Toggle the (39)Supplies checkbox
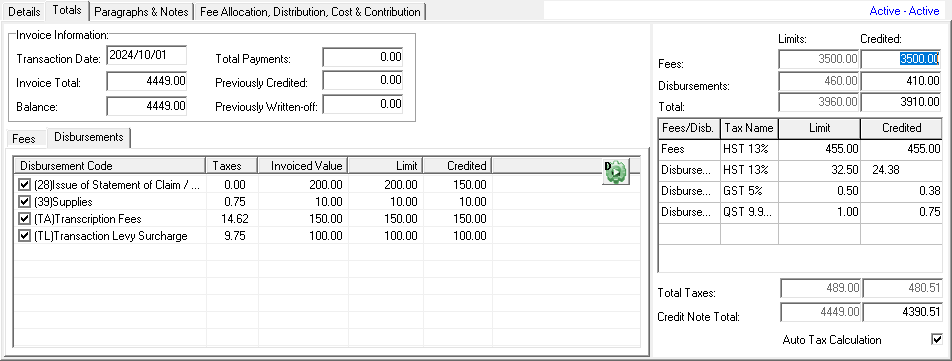952x361 pixels. [x=24, y=202]
